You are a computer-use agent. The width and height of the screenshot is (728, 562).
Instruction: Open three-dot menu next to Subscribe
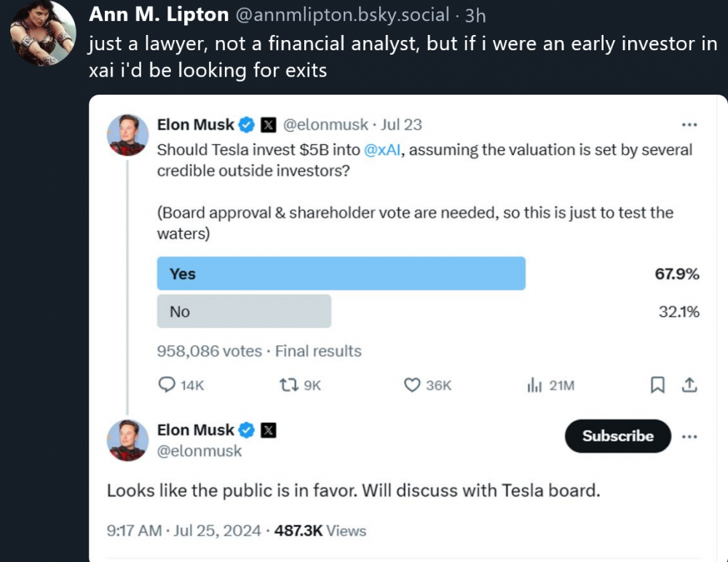tap(689, 436)
